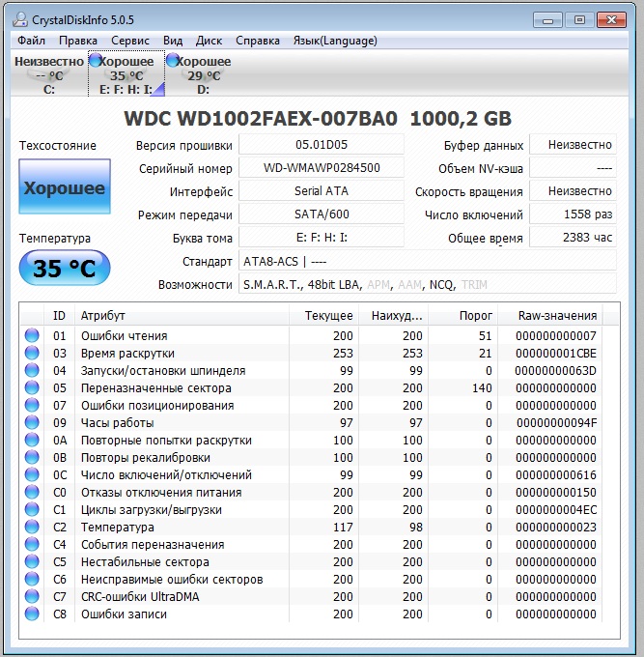The image size is (644, 657).
Task: Click status orb for attribute 05 Переназначенные сектора
Action: coord(32,388)
